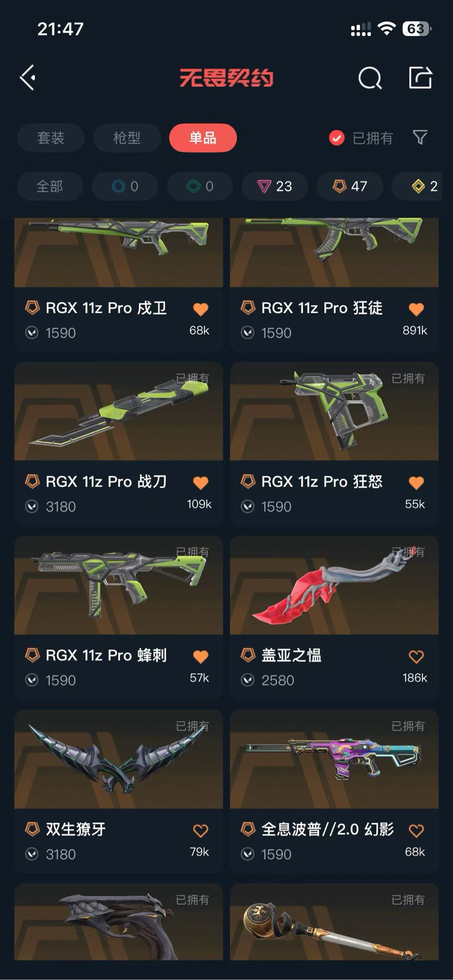Open the filter funnel icon

(420, 137)
